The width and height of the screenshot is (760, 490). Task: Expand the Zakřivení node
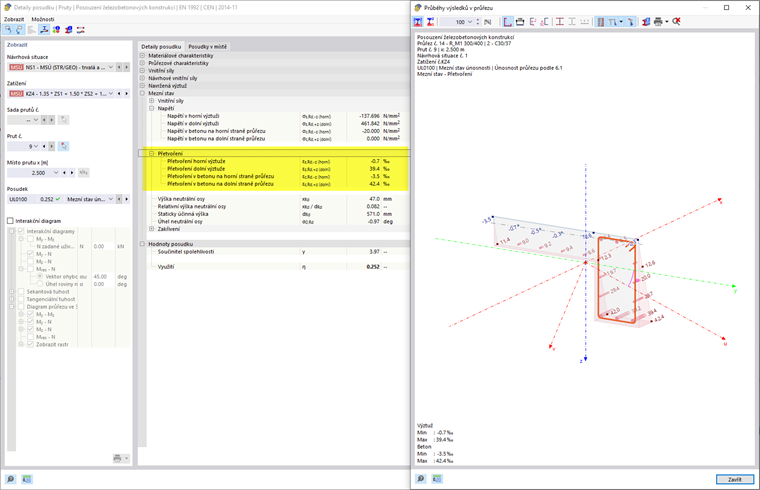(x=152, y=229)
